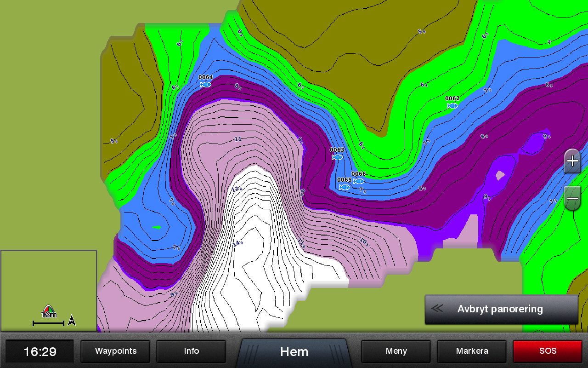
Task: Select fish waypoint marker 0063
Action: tap(337, 157)
